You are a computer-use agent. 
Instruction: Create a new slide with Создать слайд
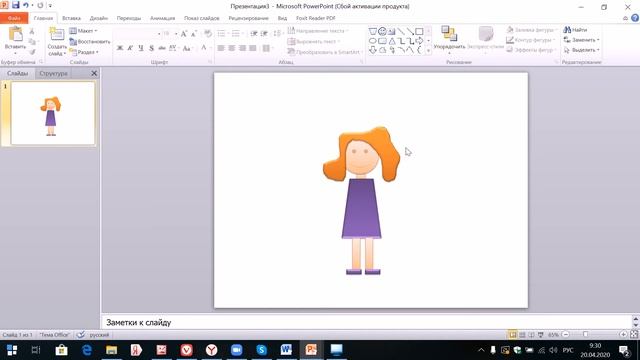57,35
